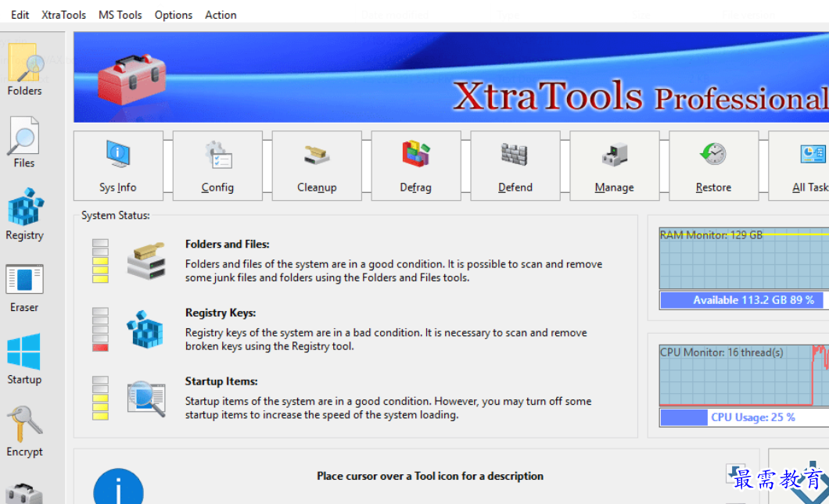Open the Defrag category
The height and width of the screenshot is (504, 829).
click(x=415, y=166)
